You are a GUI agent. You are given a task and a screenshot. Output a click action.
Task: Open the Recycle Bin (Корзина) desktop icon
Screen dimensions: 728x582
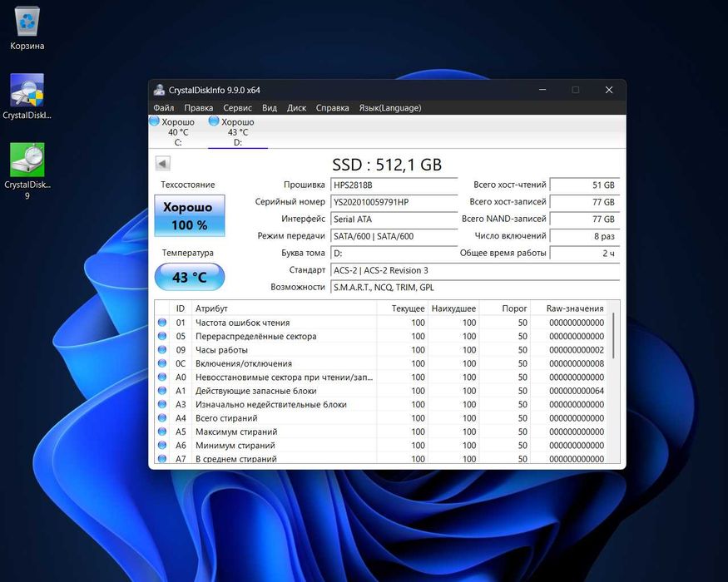pyautogui.click(x=27, y=27)
